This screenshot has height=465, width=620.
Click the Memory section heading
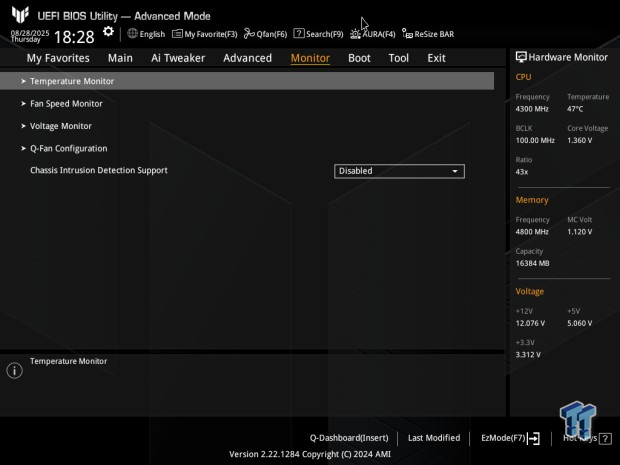(532, 200)
